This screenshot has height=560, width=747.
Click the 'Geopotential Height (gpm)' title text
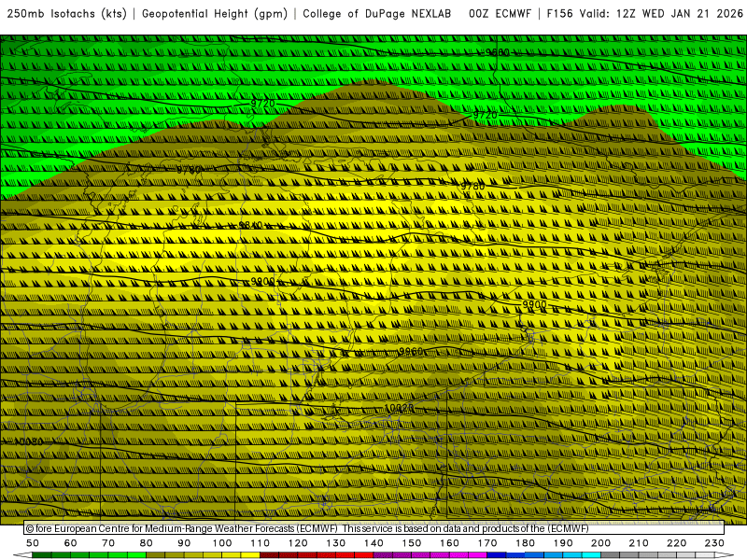click(215, 14)
